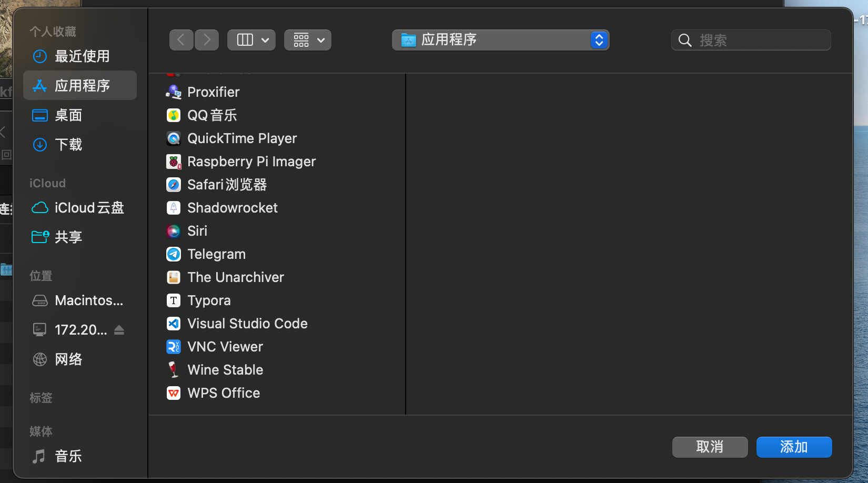Screen dimensions: 868x483
Task: Click the 音乐 note icon in sidebar
Action: [39, 456]
